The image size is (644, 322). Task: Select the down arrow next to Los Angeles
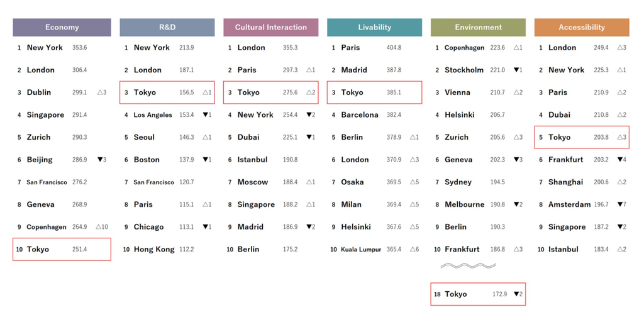coord(204,115)
